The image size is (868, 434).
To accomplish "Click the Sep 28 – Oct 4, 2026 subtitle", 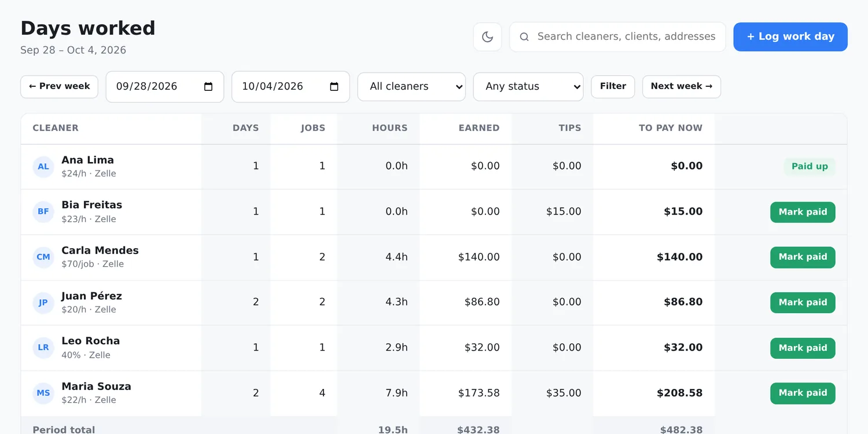I will [73, 50].
